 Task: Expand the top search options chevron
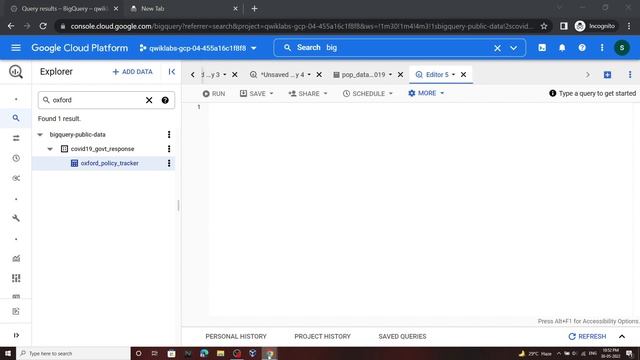coord(513,48)
